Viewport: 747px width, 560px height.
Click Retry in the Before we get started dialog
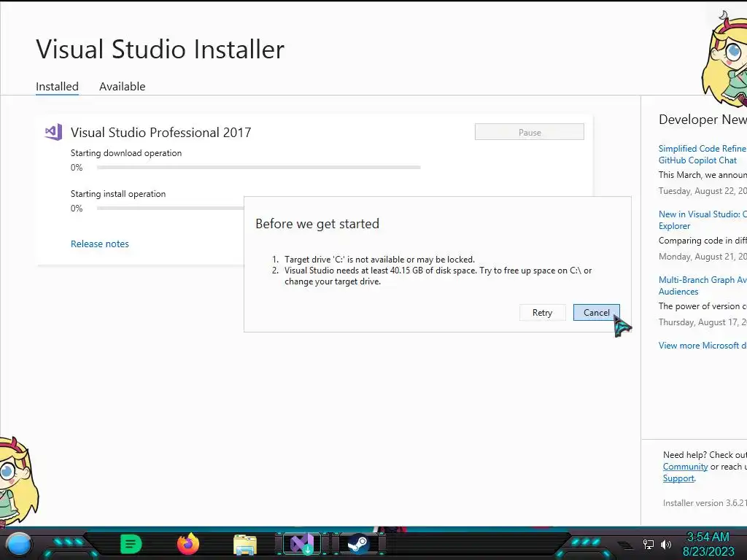542,312
